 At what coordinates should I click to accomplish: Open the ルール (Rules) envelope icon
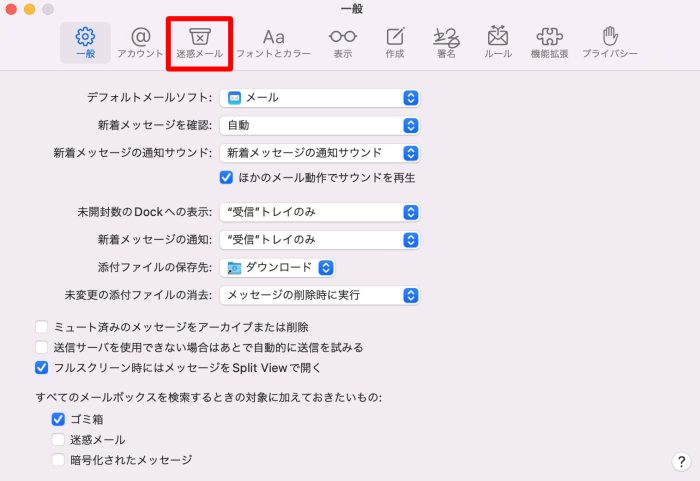click(x=498, y=42)
